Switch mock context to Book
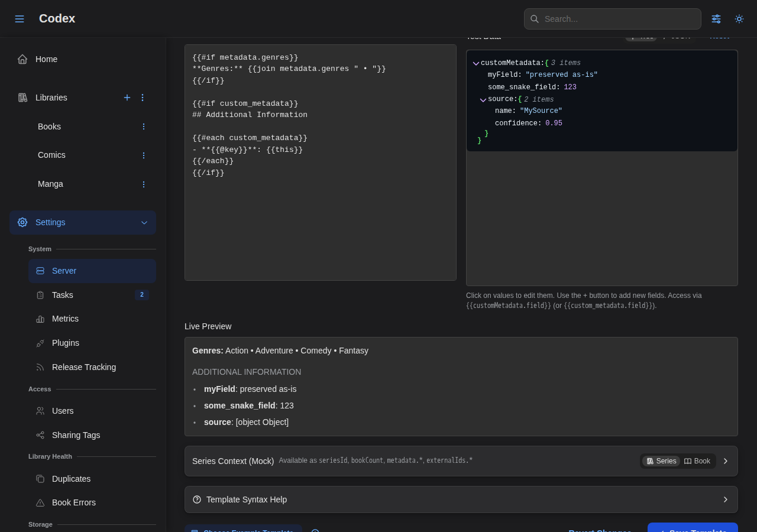This screenshot has width=757, height=532. coord(697,461)
